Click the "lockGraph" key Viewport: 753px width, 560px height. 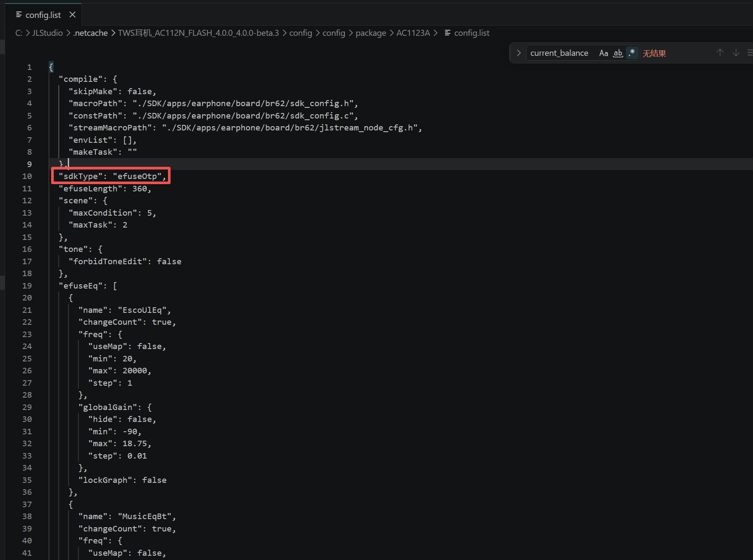pos(105,480)
